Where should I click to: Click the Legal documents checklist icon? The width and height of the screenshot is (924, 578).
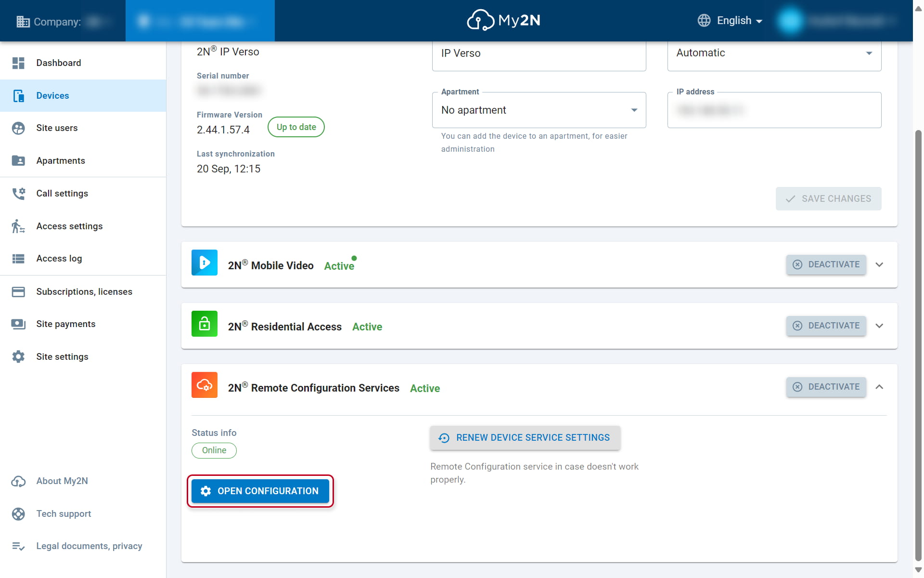pos(18,546)
